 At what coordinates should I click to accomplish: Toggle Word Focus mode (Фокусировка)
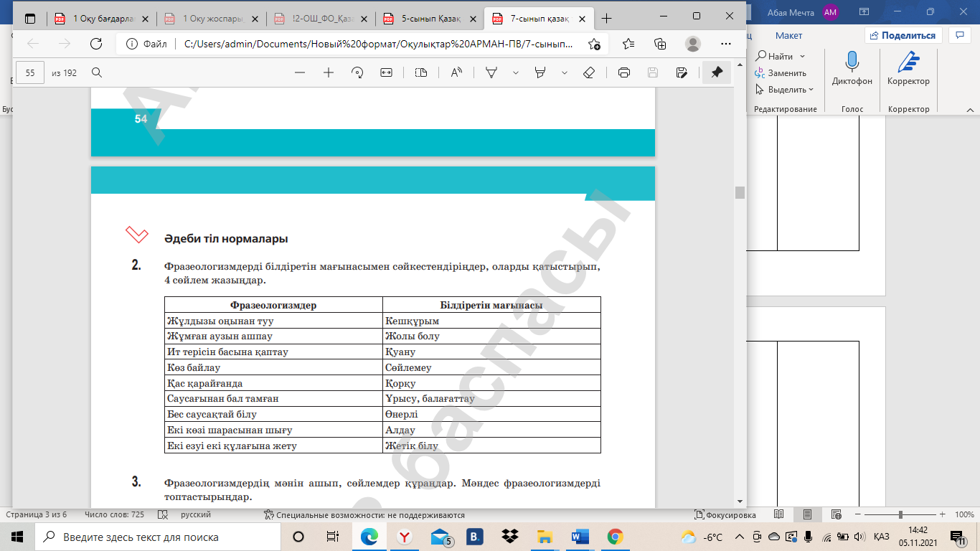[725, 515]
